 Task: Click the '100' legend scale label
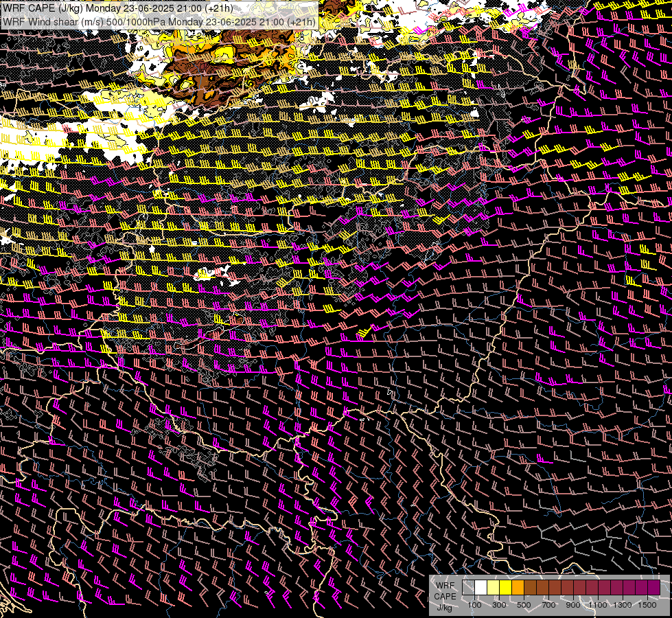click(474, 605)
